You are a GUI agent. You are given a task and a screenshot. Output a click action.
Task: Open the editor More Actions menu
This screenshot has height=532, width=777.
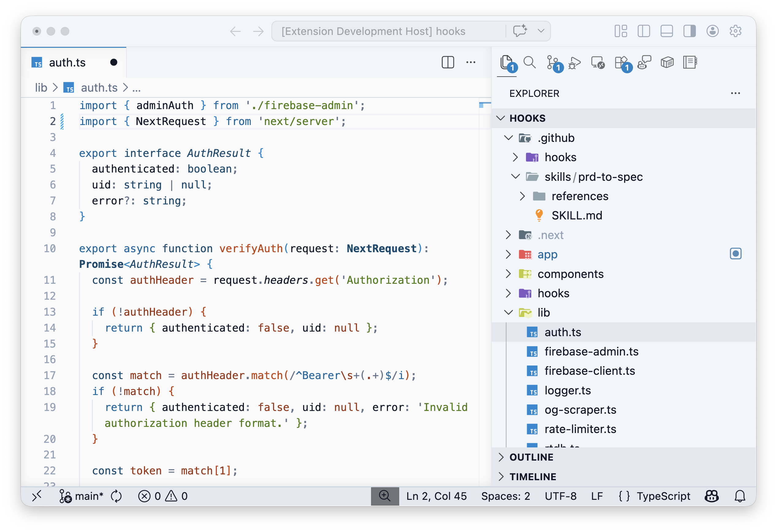471,62
